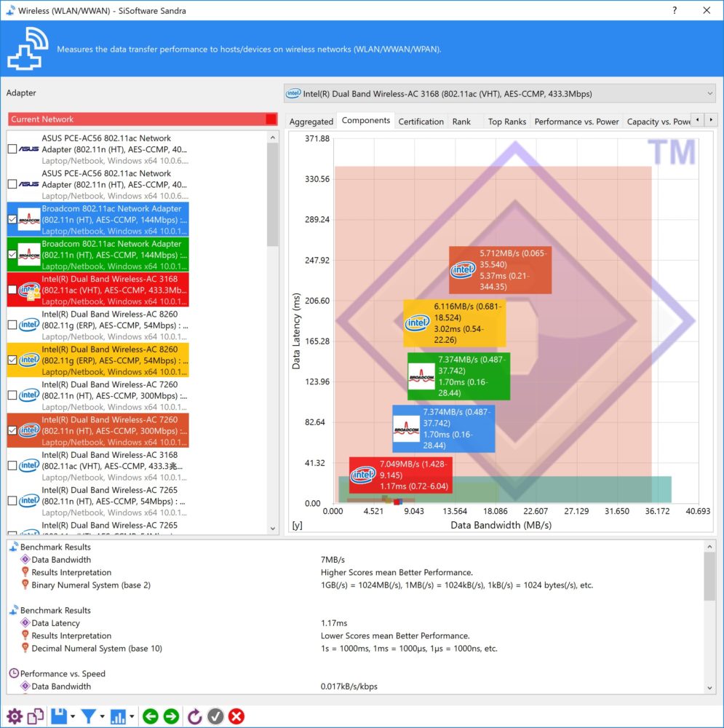
Task: Go back with green left arrow
Action: [151, 716]
